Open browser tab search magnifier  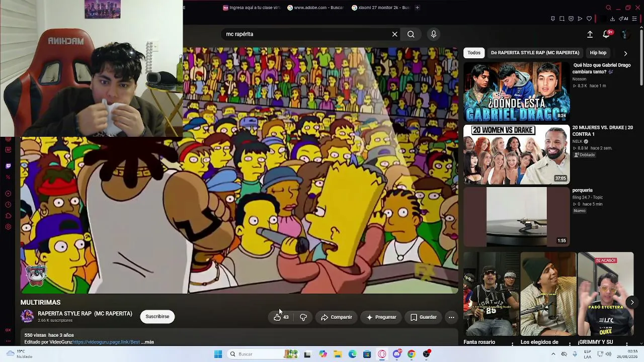pos(608,8)
